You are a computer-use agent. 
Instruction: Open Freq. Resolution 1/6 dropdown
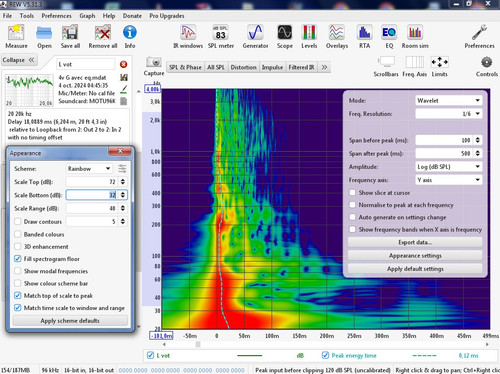[449, 114]
